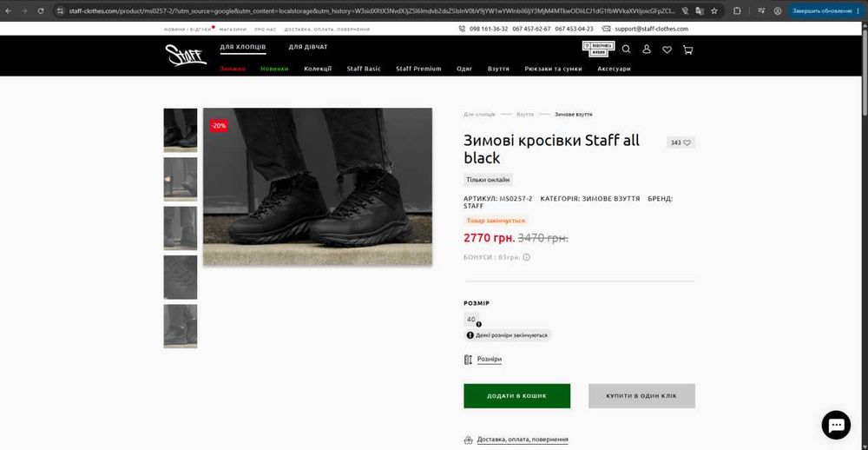The height and width of the screenshot is (450, 868).
Task: Open browser media control icon in toolbar
Action: click(762, 10)
